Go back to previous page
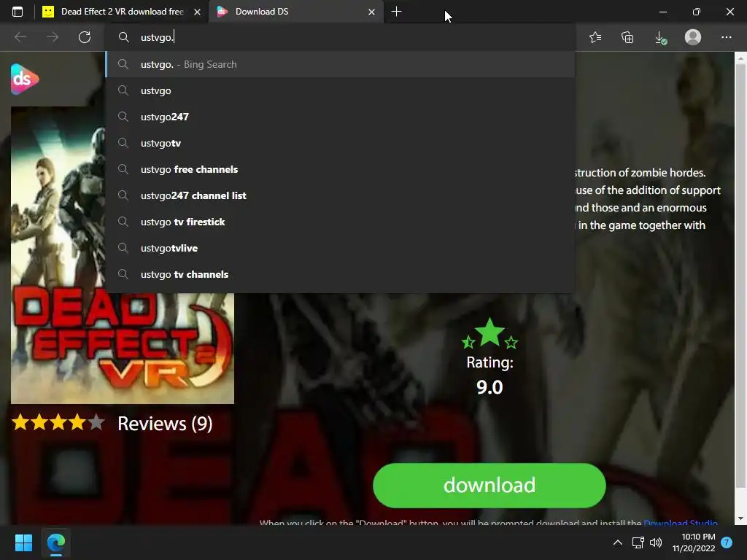This screenshot has height=560, width=747. [x=20, y=37]
